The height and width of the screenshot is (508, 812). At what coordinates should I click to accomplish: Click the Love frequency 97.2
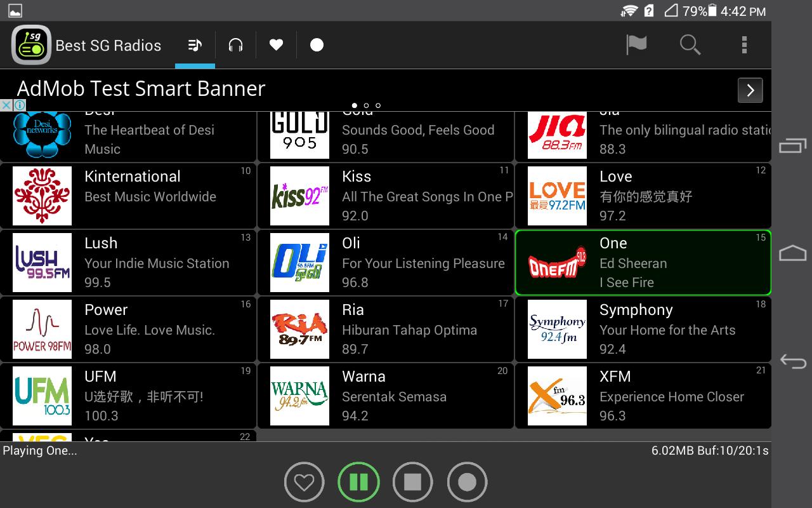click(x=613, y=216)
